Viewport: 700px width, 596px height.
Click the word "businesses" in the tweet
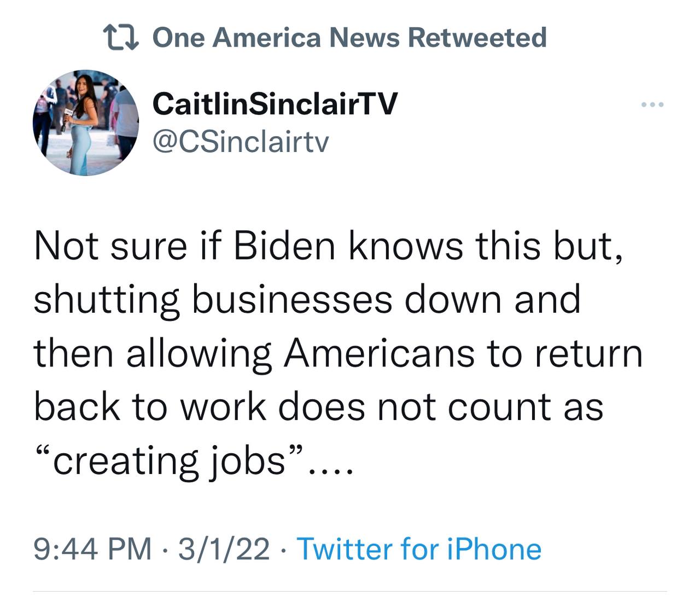292,300
